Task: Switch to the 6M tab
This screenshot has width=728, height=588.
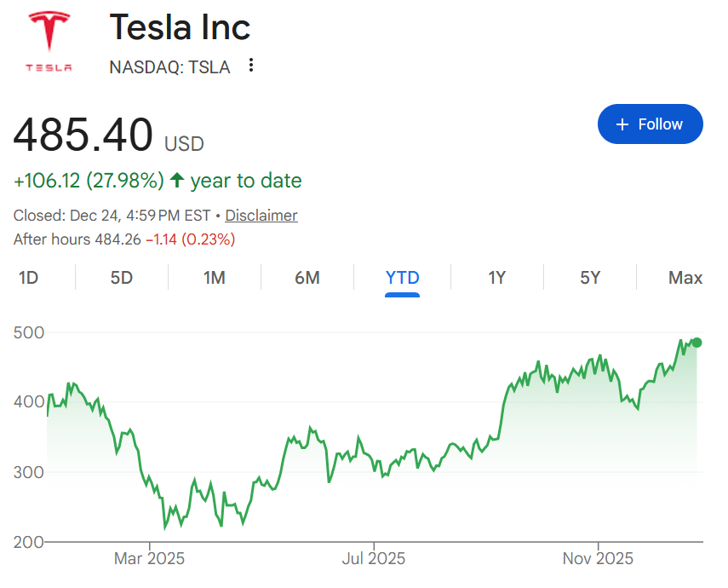Action: point(307,278)
